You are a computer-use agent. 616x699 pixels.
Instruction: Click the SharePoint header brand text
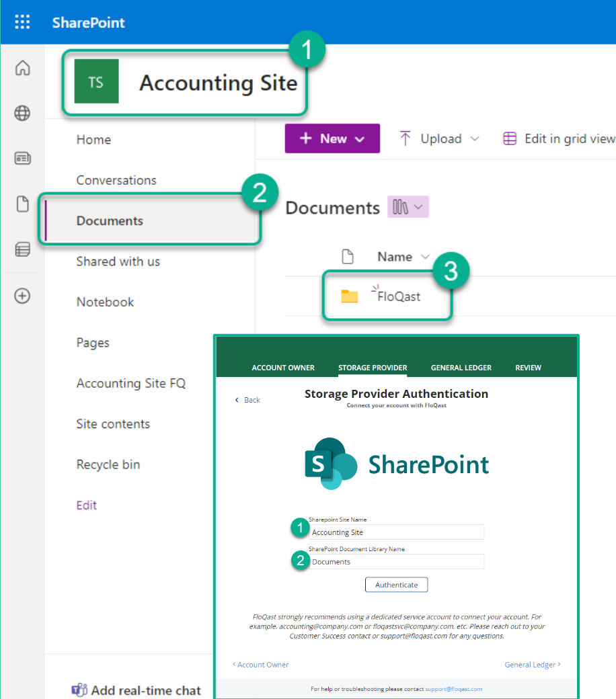[88, 22]
